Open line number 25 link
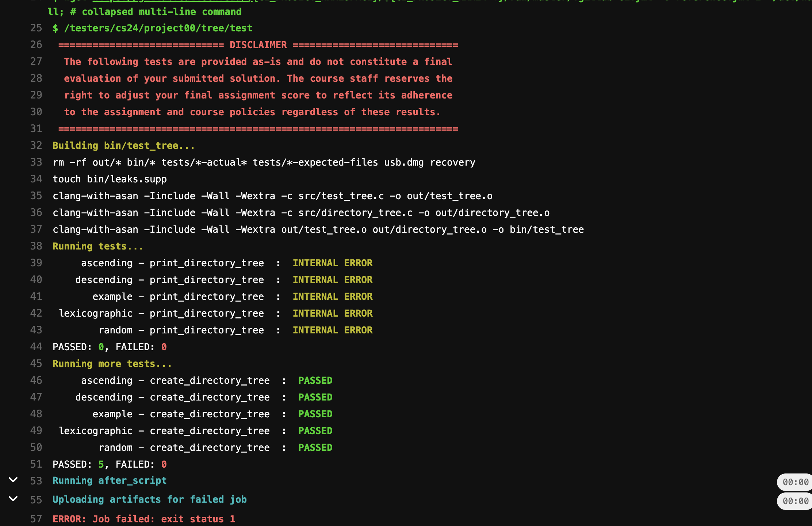This screenshot has width=812, height=526. pyautogui.click(x=36, y=28)
